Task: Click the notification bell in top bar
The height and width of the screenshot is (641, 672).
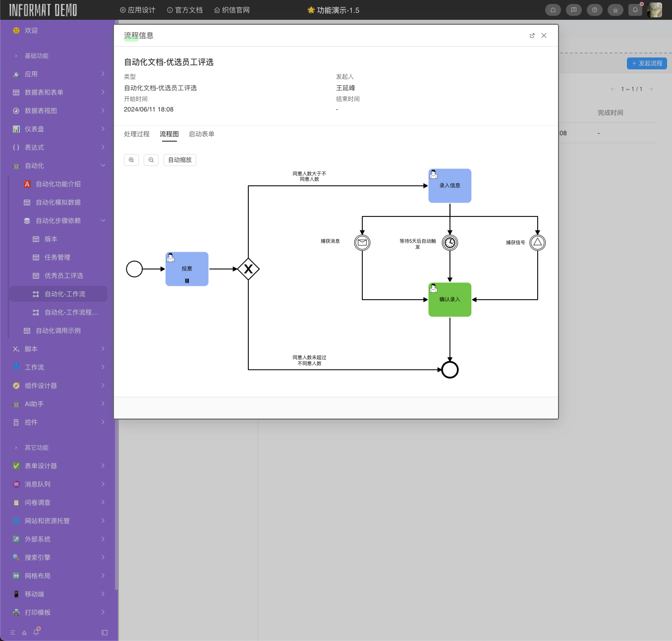Action: point(635,10)
